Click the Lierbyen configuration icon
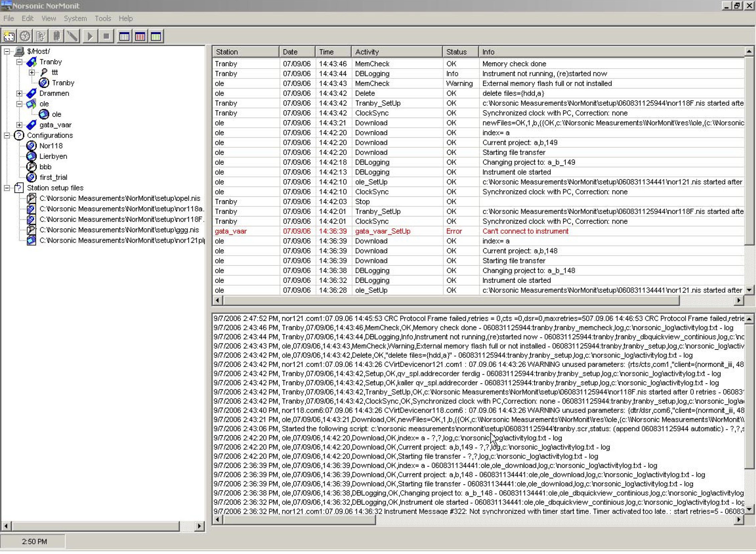The height and width of the screenshot is (554, 756). (31, 156)
